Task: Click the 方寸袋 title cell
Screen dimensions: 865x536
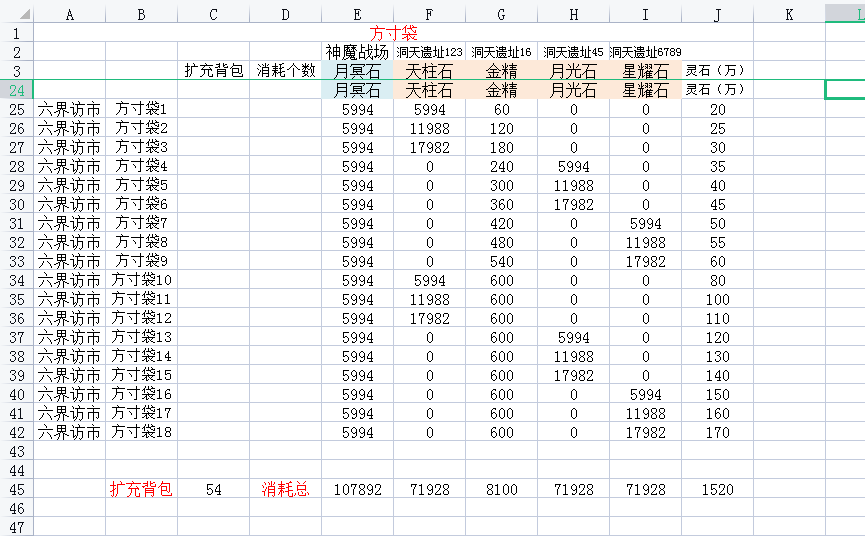Action: [x=393, y=33]
